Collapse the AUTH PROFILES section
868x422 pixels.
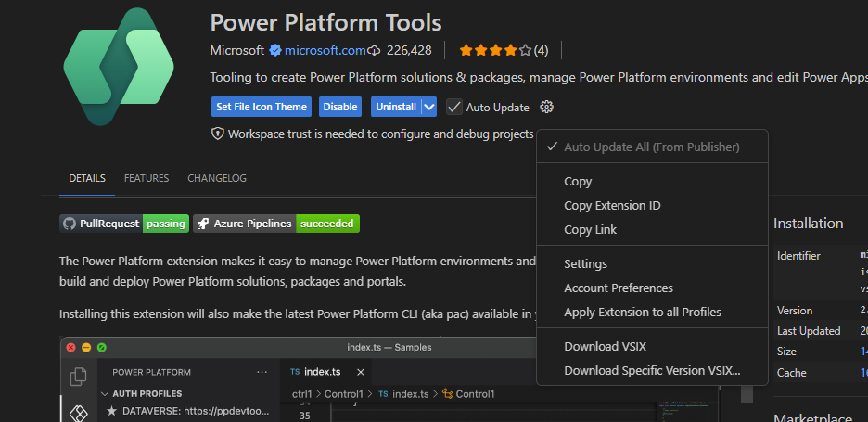(105, 394)
